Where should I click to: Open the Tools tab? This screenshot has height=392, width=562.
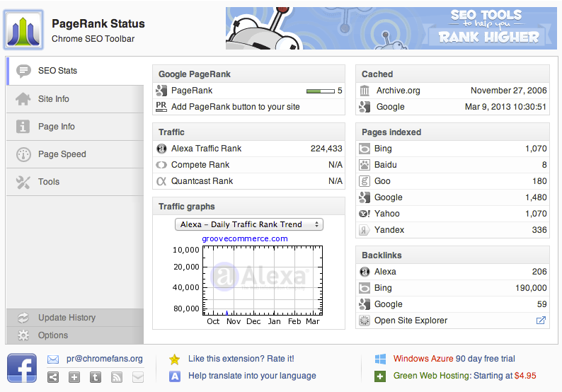(75, 182)
